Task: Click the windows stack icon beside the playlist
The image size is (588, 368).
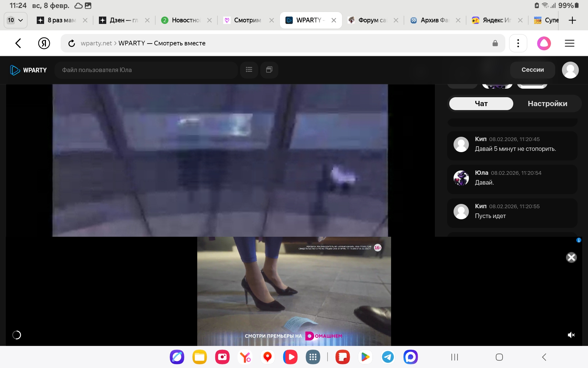Action: [269, 70]
